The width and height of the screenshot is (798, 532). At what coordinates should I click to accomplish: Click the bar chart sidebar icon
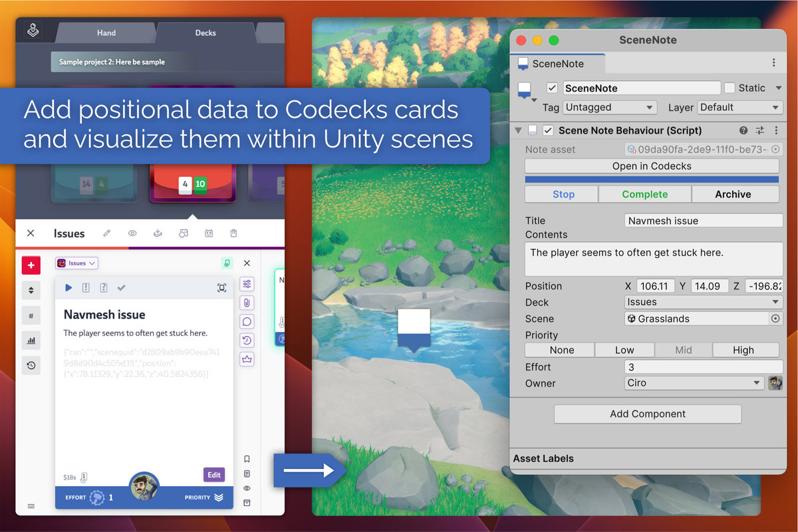tap(31, 340)
